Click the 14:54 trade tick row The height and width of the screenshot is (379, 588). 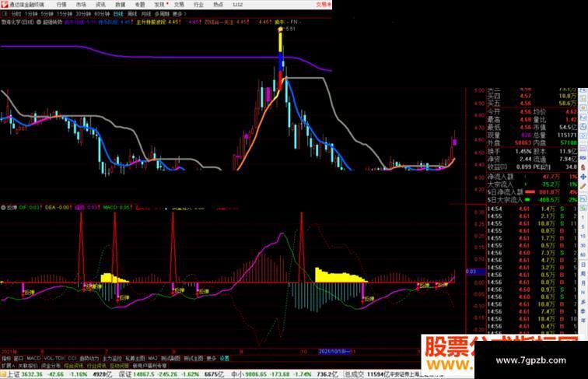point(533,209)
